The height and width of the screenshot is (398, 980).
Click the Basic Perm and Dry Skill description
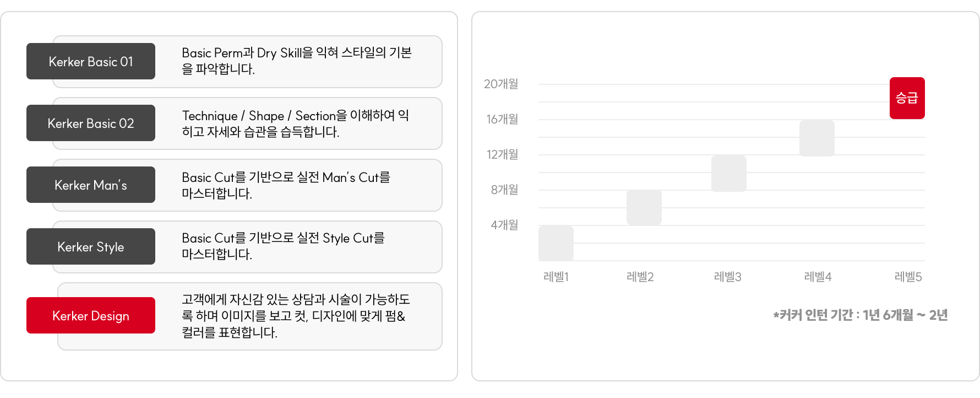296,61
